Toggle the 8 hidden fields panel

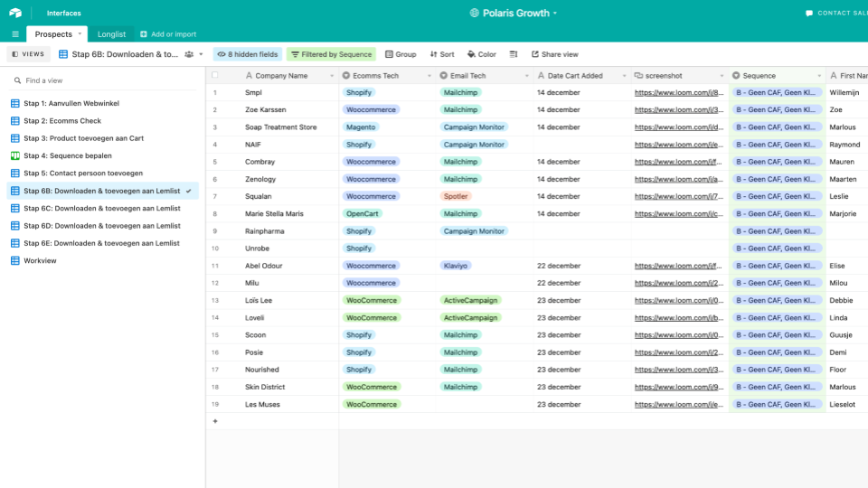[248, 54]
